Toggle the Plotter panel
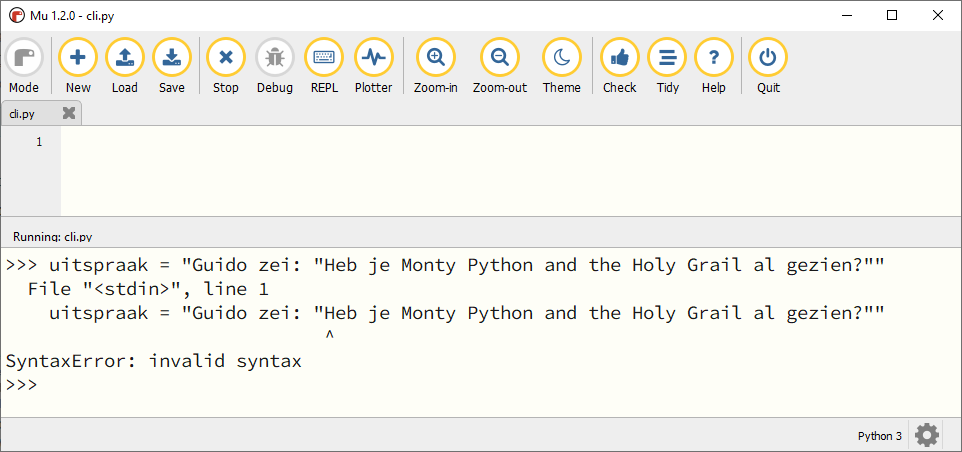The width and height of the screenshot is (962, 452). (x=374, y=66)
